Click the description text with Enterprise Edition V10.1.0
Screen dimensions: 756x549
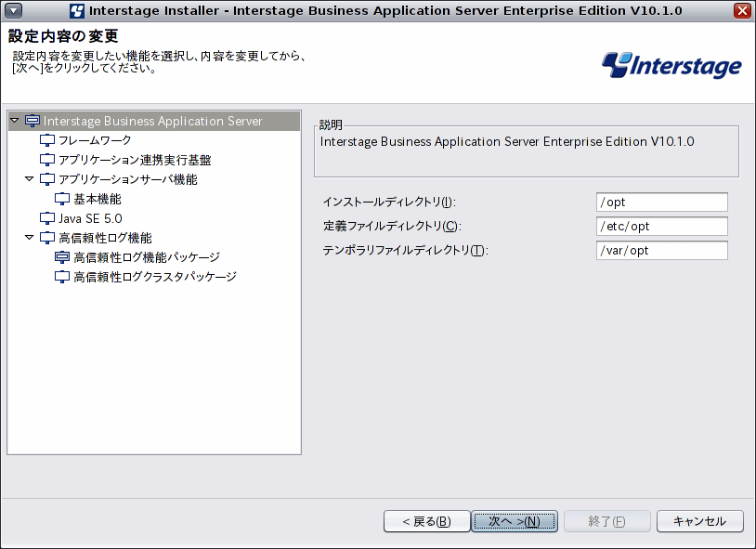click(507, 141)
